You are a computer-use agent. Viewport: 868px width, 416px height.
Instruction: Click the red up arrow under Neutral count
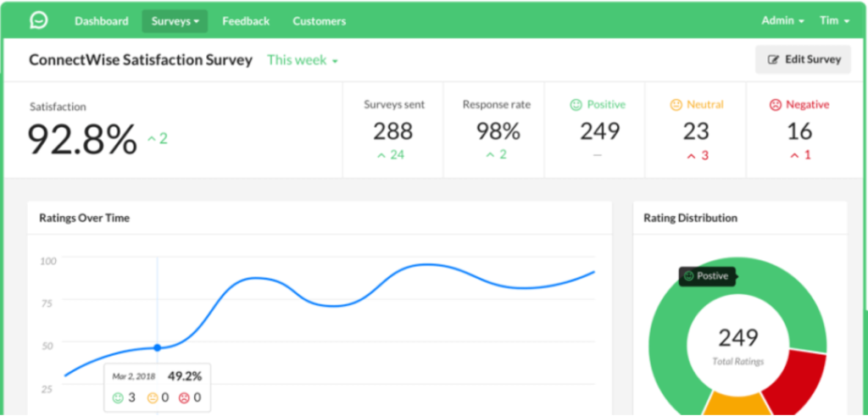point(691,156)
